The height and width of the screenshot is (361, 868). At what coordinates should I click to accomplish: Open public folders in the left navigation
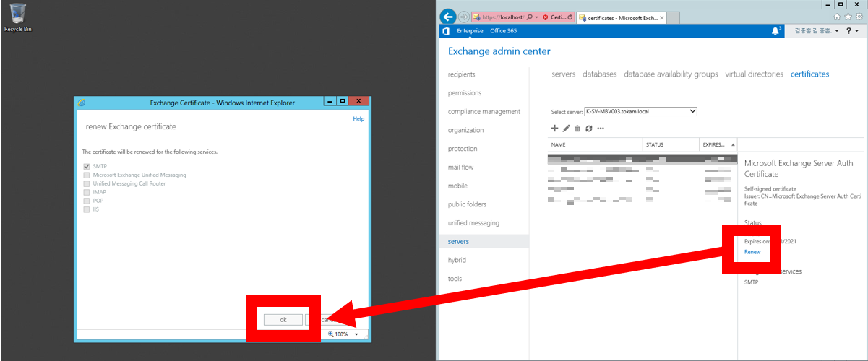[x=467, y=204]
